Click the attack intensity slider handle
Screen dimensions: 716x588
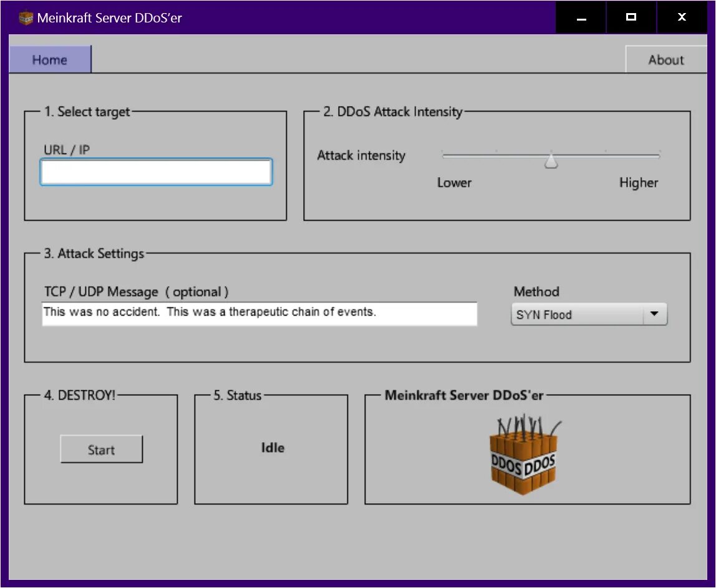[x=551, y=161]
